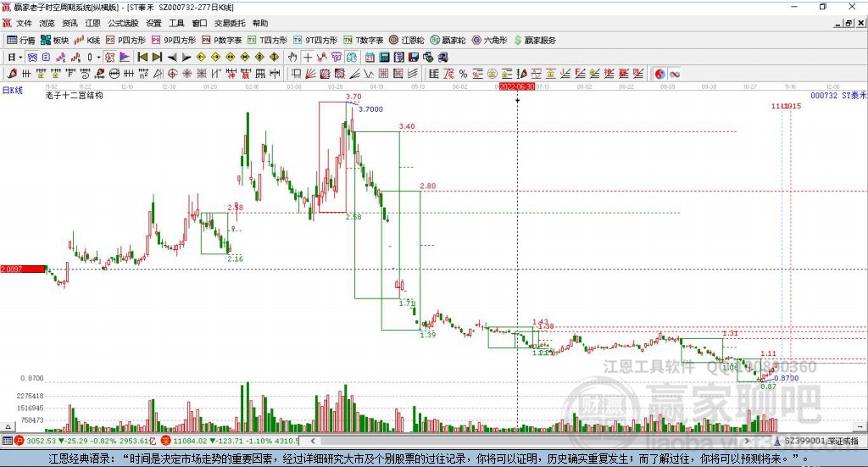Open the 公式选股 menu
Image resolution: width=868 pixels, height=467 pixels.
(x=123, y=23)
